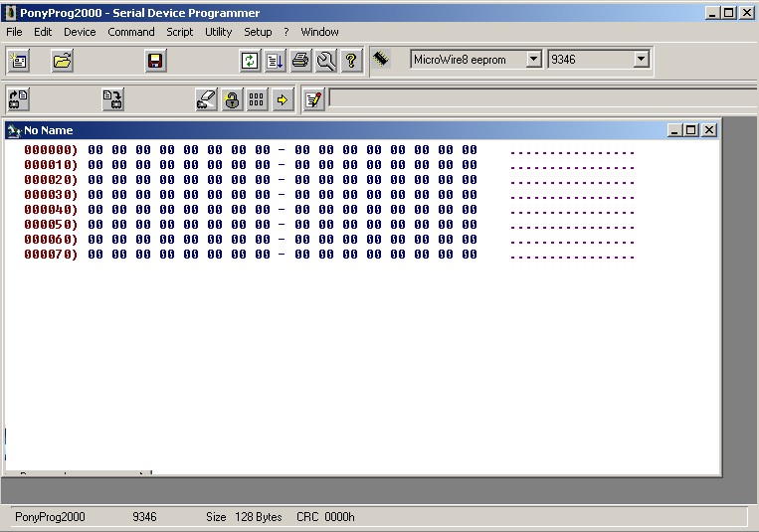Screen dimensions: 759x532
Task: Click the Reload files icon
Action: click(250, 62)
